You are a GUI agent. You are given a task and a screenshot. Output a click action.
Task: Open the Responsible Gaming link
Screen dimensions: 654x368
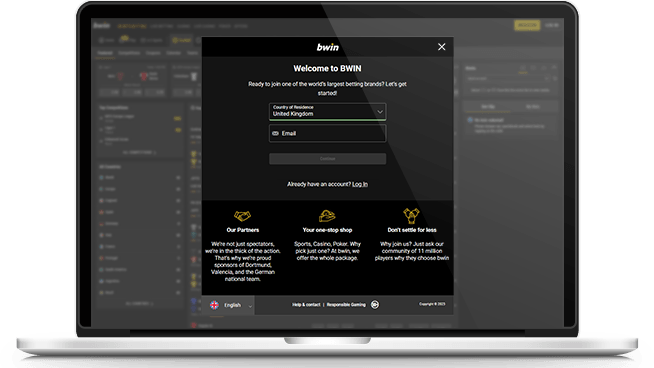coord(346,305)
